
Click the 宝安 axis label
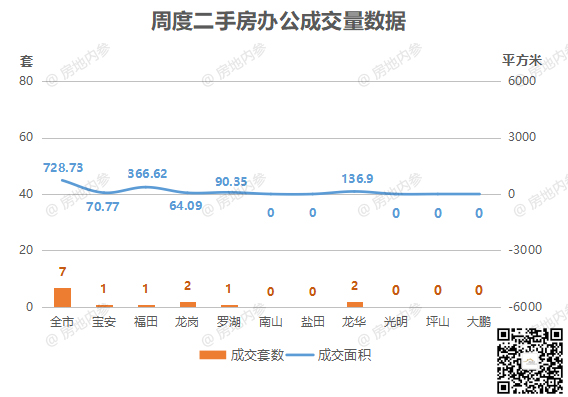click(x=104, y=322)
